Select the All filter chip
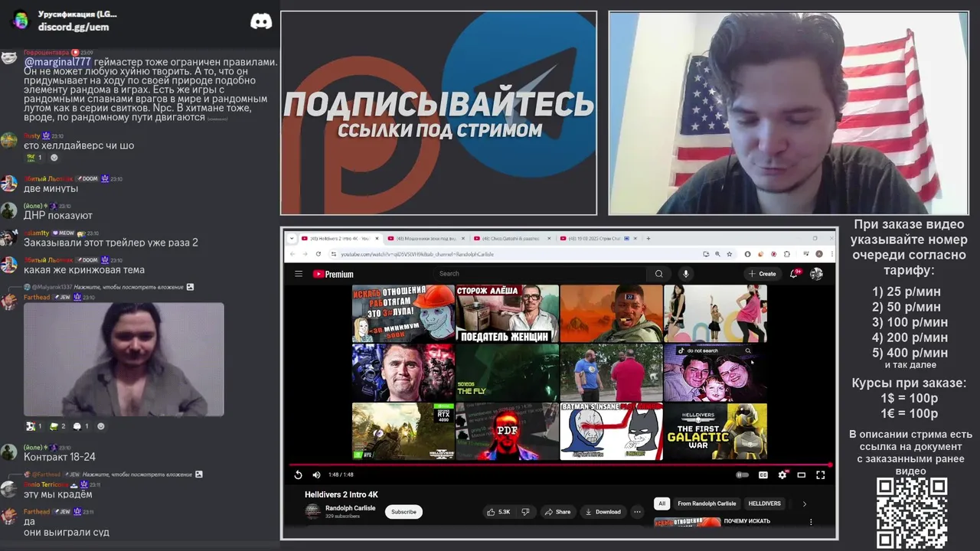 click(x=661, y=504)
